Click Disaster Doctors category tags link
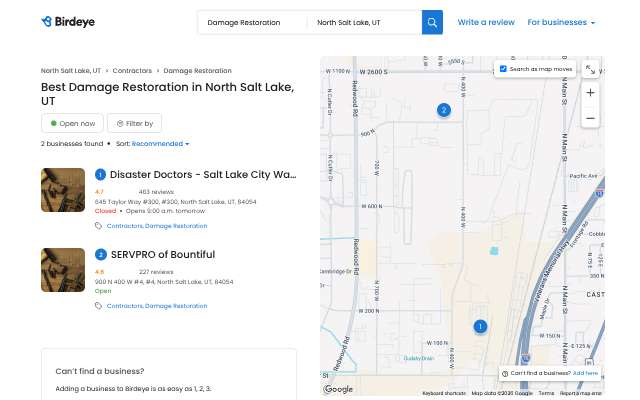 157,226
